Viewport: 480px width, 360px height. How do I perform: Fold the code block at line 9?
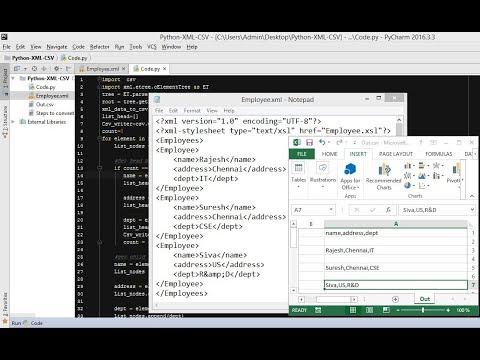click(99, 138)
